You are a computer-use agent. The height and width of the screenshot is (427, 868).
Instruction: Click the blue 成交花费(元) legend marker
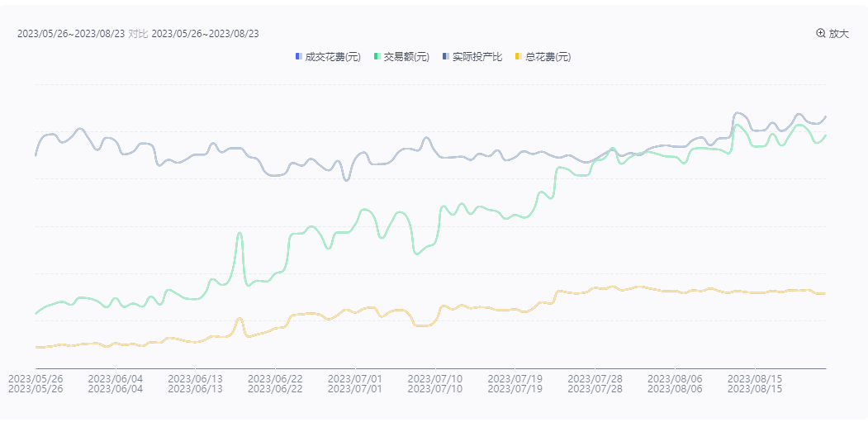tap(298, 57)
